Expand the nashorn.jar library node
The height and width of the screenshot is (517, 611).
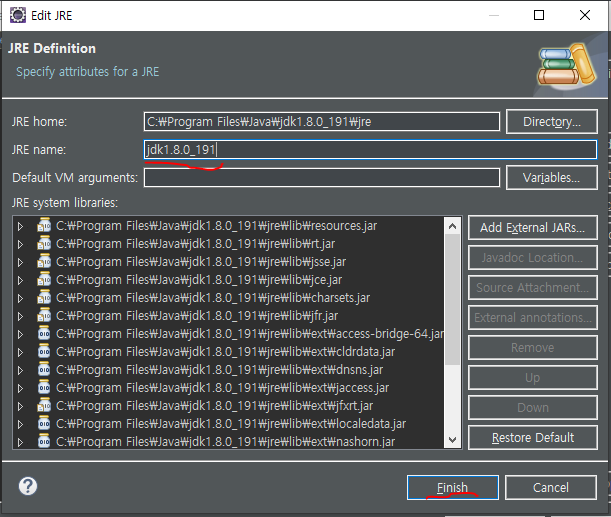20,442
